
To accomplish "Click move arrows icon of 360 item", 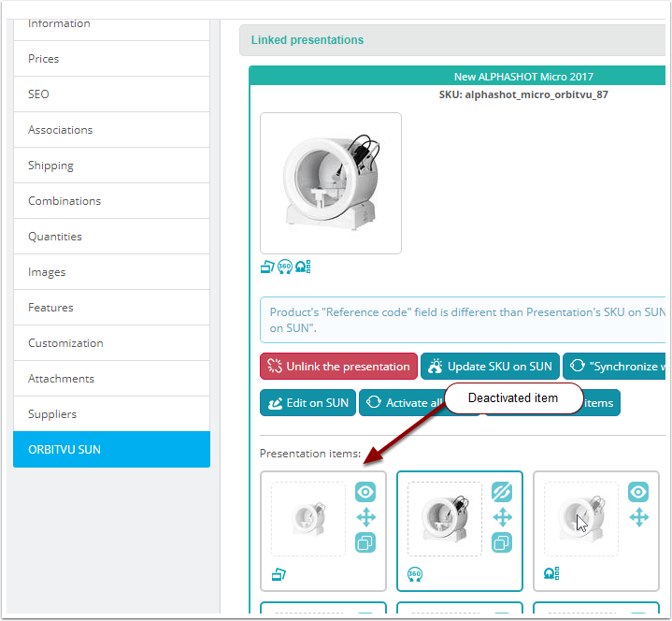I will pyautogui.click(x=502, y=517).
